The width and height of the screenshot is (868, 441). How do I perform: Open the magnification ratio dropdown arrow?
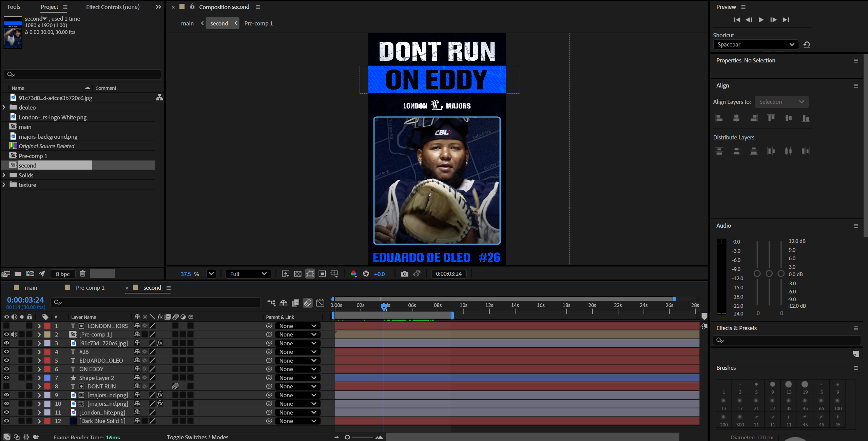[211, 274]
